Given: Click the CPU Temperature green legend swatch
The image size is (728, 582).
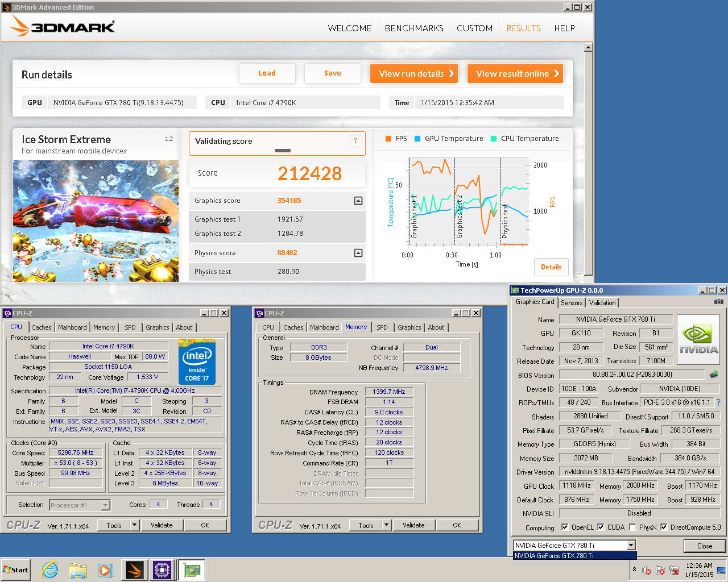Looking at the screenshot, I should pos(494,139).
